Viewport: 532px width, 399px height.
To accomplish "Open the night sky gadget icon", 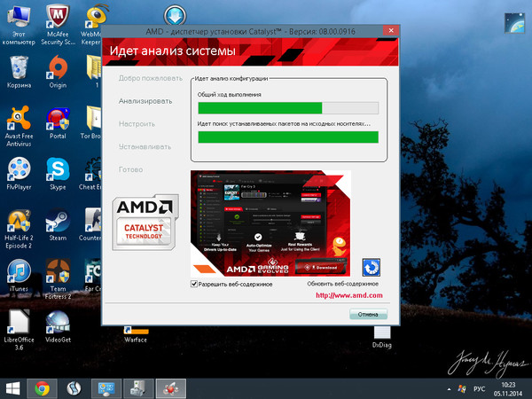I will (x=514, y=23).
